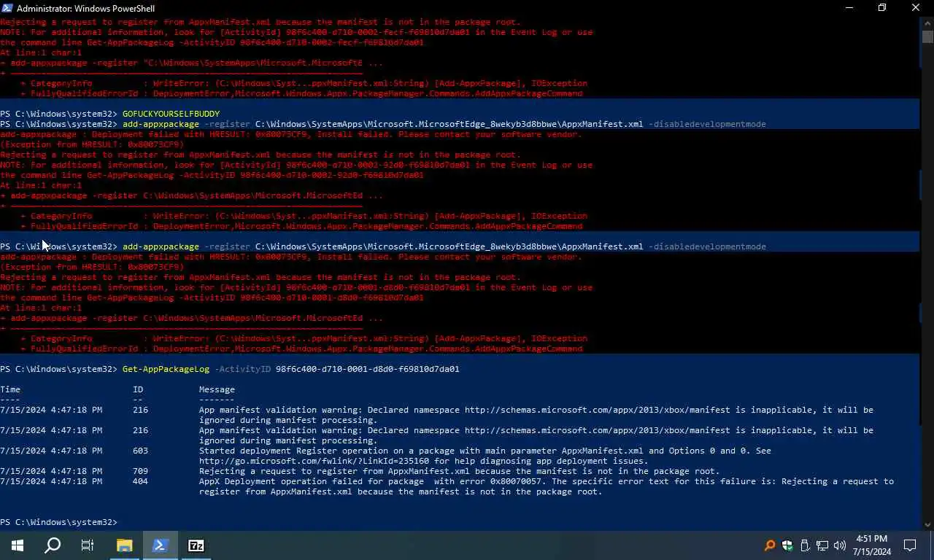The height and width of the screenshot is (560, 934).
Task: Click the Time column header
Action: click(10, 389)
